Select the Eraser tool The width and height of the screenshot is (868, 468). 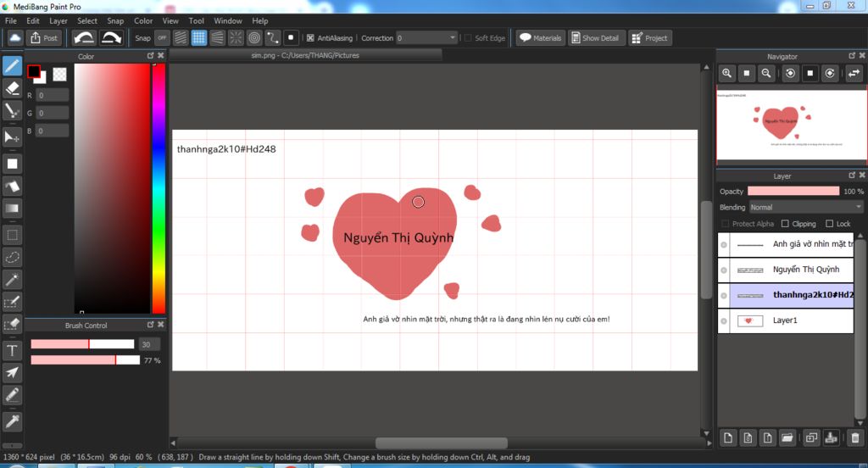12,88
